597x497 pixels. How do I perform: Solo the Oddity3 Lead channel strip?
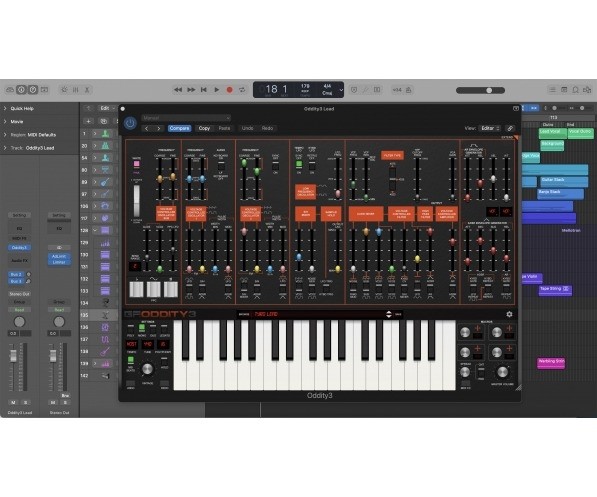(26, 403)
